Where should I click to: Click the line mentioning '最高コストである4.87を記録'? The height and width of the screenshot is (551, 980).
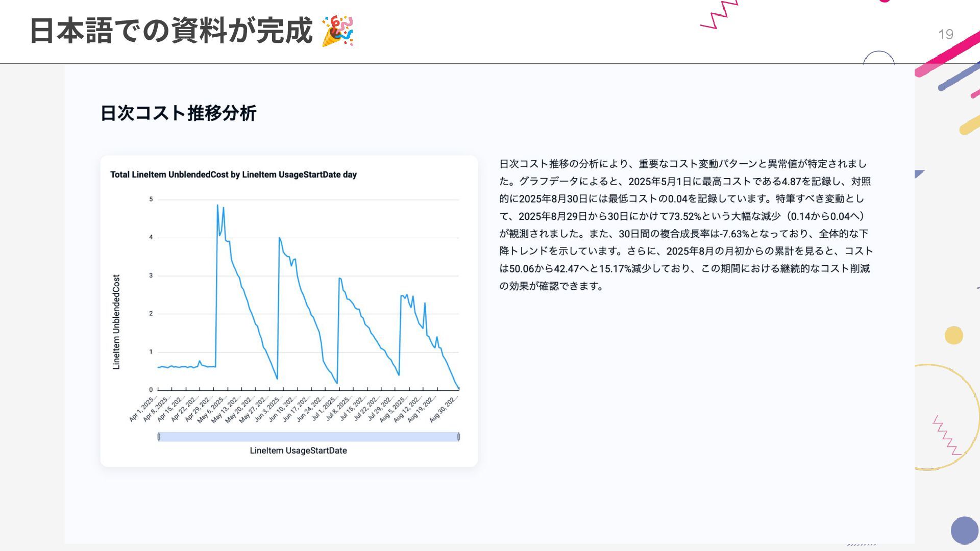click(x=685, y=181)
